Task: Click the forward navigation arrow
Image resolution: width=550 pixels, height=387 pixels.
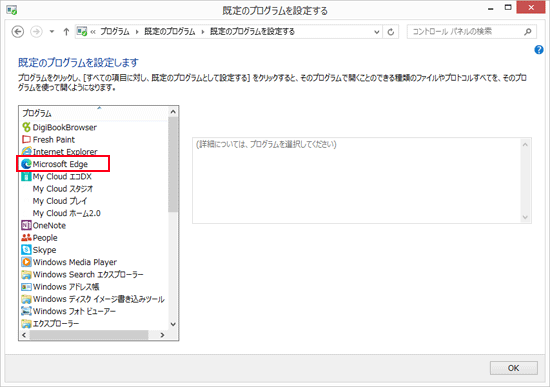Action: pos(36,32)
